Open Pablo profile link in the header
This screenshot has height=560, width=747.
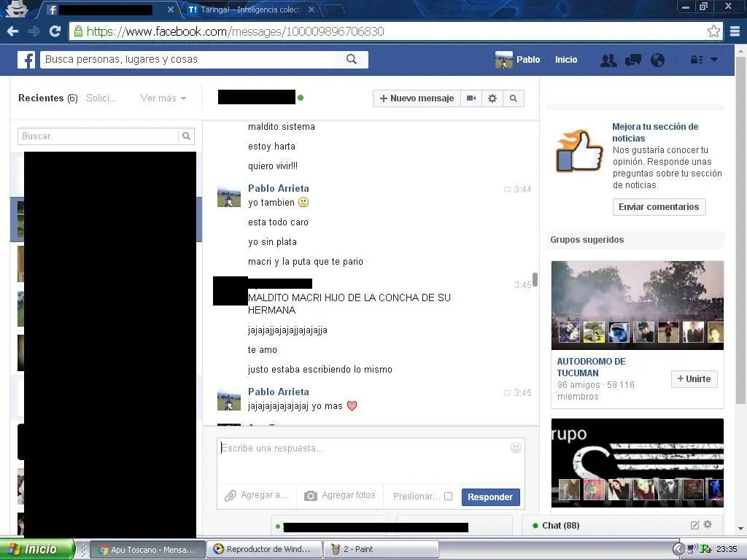(518, 60)
